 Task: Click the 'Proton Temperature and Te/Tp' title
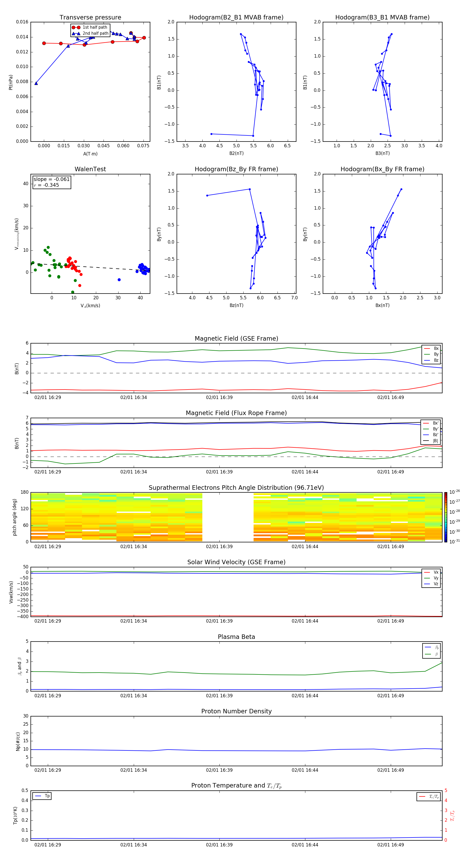pos(236,786)
